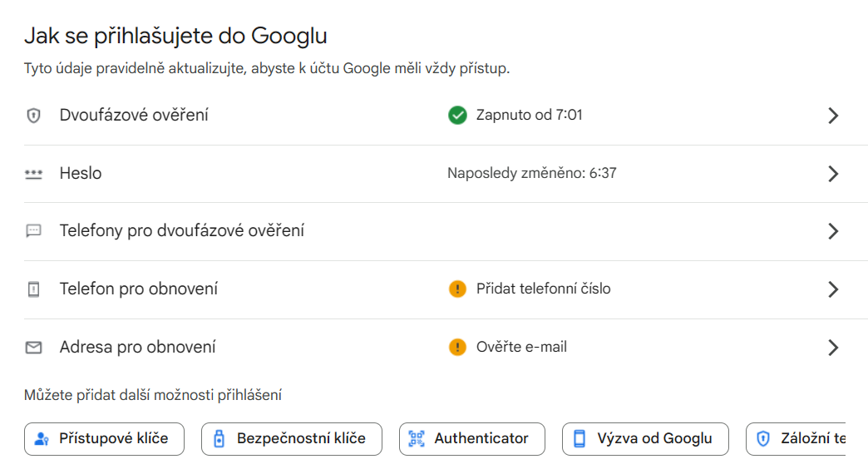Open the partially visible Záložní button
This screenshot has height=474, width=868.
click(796, 439)
